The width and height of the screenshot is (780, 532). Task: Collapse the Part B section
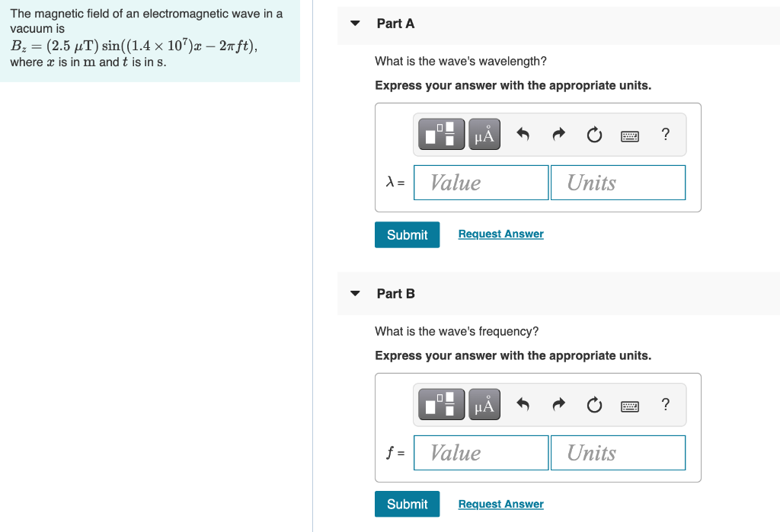point(355,293)
